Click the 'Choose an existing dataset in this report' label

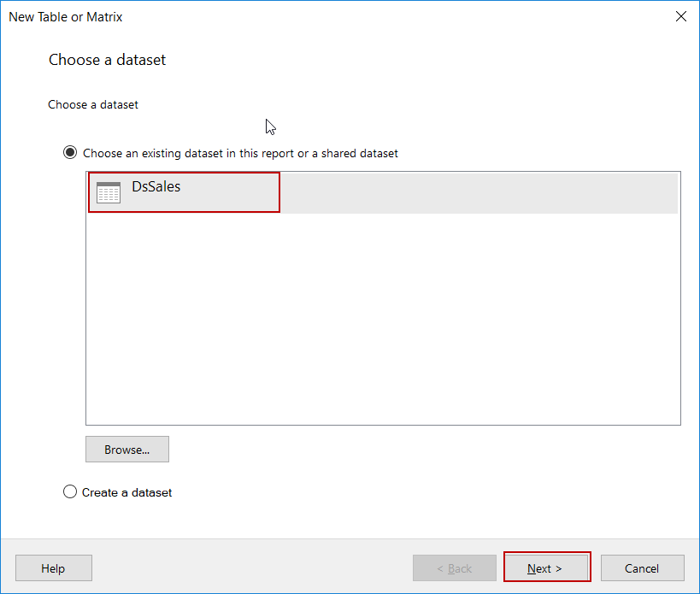pyautogui.click(x=240, y=154)
